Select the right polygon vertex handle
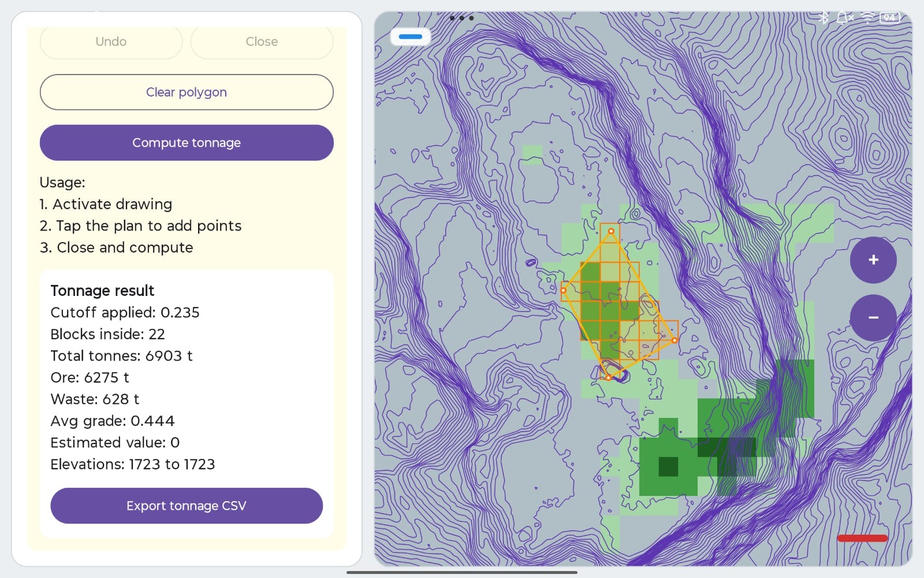This screenshot has width=924, height=578. 675,340
